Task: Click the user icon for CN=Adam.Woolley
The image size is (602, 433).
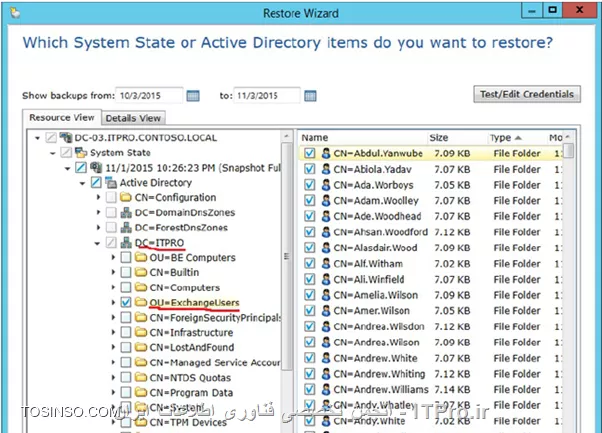Action: pyautogui.click(x=326, y=200)
